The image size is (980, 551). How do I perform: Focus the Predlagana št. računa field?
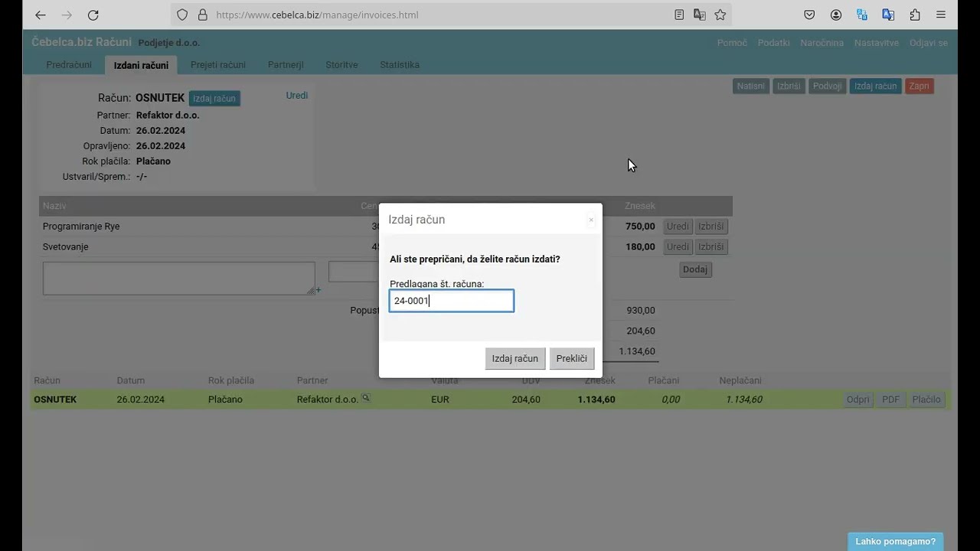[x=452, y=301]
